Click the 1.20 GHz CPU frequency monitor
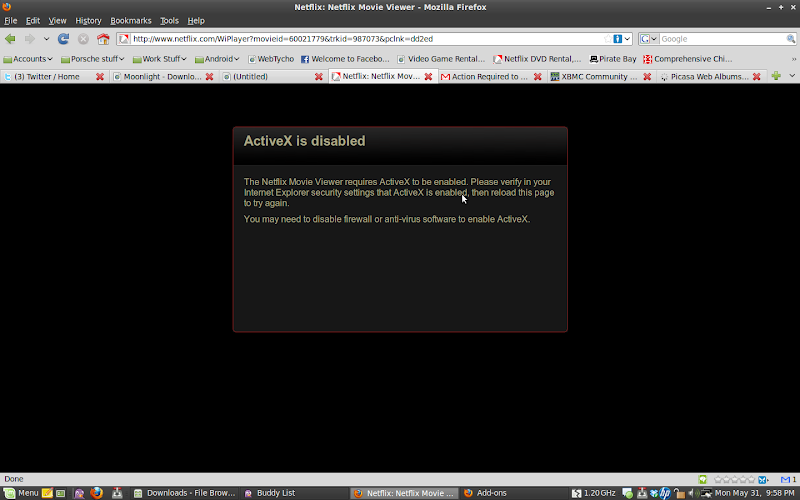The height and width of the screenshot is (500, 800). point(594,493)
